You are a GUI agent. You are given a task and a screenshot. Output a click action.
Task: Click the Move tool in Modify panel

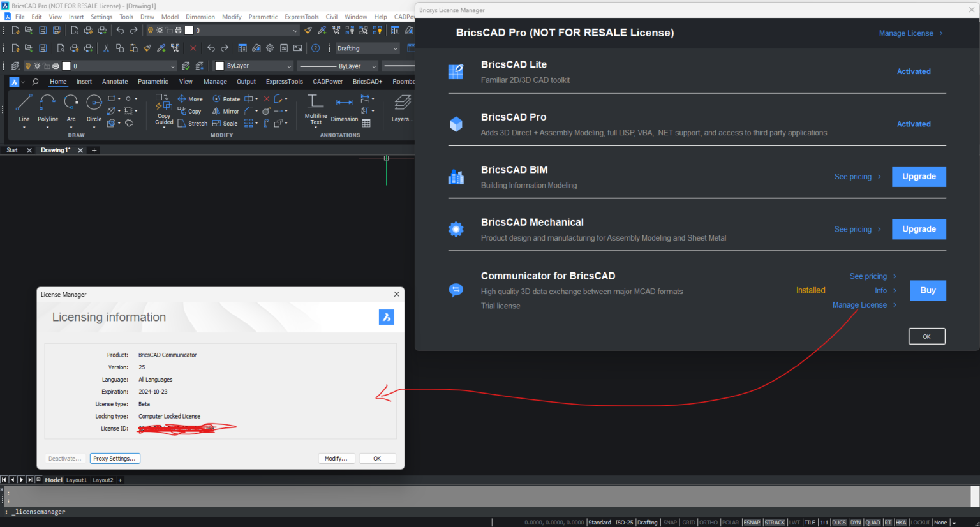click(x=190, y=98)
